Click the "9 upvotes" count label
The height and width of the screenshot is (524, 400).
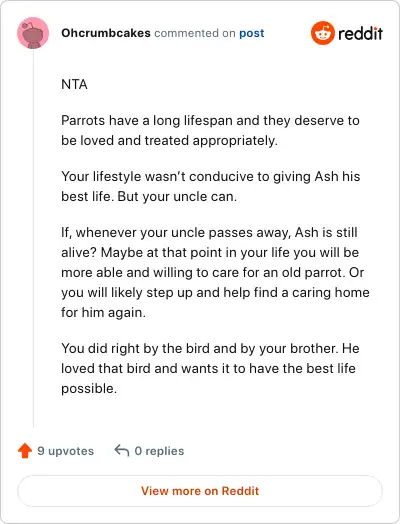pos(65,451)
